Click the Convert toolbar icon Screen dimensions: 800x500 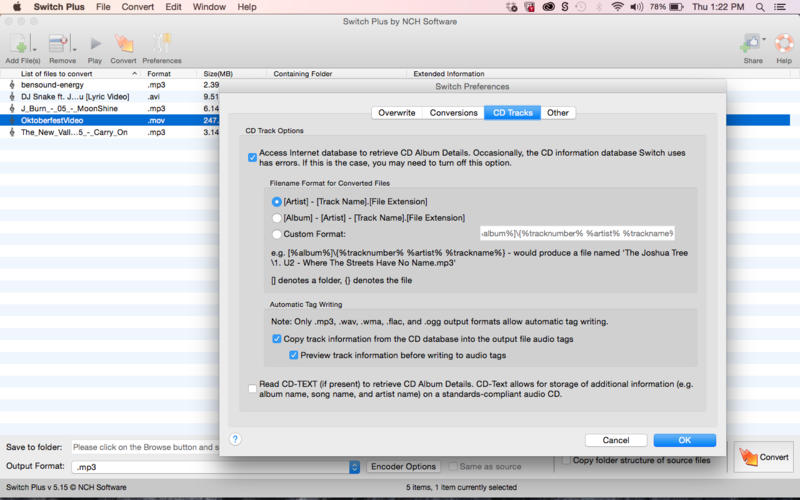[x=124, y=44]
